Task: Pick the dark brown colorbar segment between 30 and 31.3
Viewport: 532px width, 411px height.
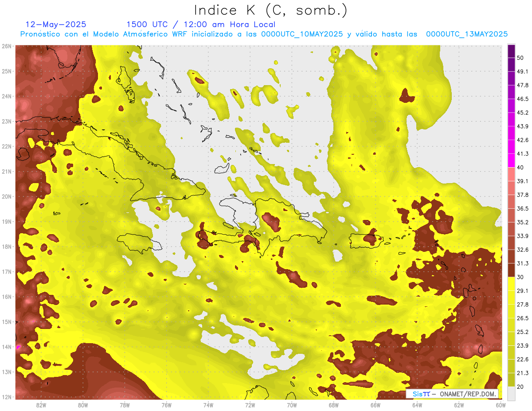Action: (511, 270)
